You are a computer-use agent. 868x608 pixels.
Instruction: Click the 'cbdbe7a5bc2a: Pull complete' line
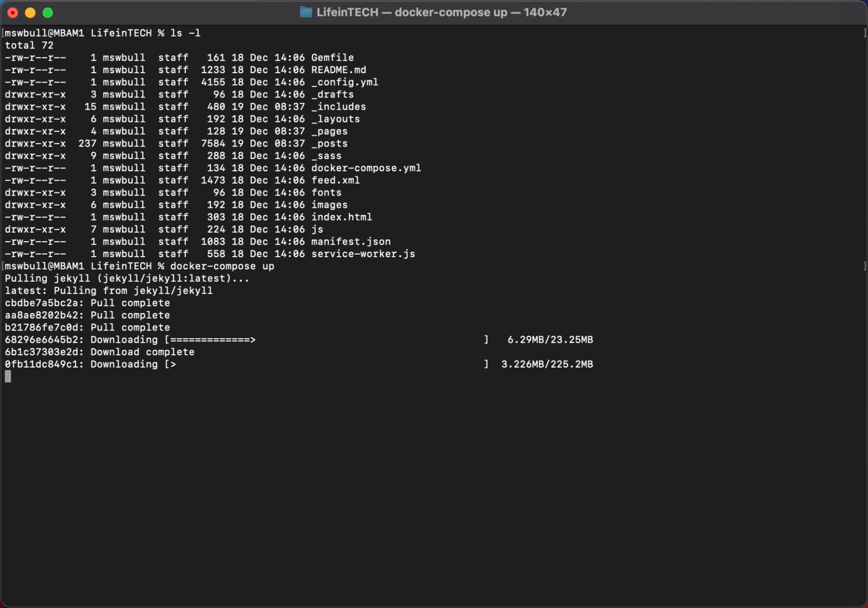pos(87,302)
